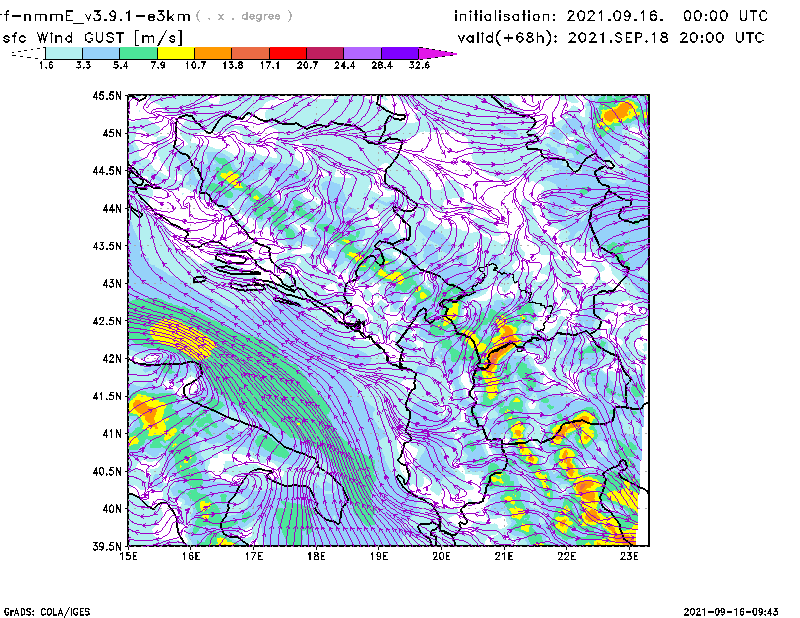
Task: Click the 'initialisation: 2021.09.16. 00:00 UTC' text
Action: click(x=611, y=16)
